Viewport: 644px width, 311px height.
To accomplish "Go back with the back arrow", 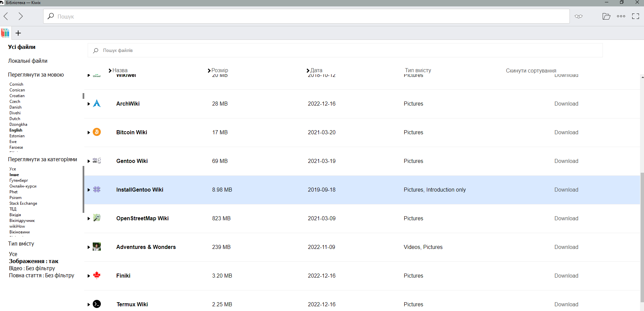I will click(6, 16).
